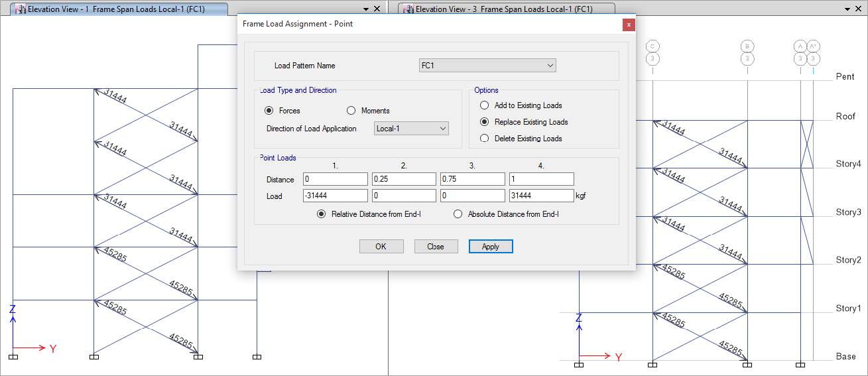Screen dimensions: 868x376
Task: Click the OK button
Action: click(381, 246)
